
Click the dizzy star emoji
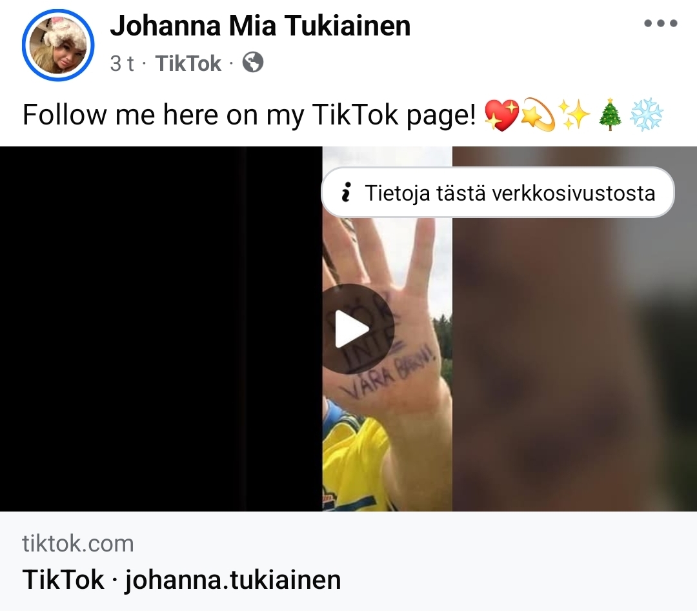538,115
